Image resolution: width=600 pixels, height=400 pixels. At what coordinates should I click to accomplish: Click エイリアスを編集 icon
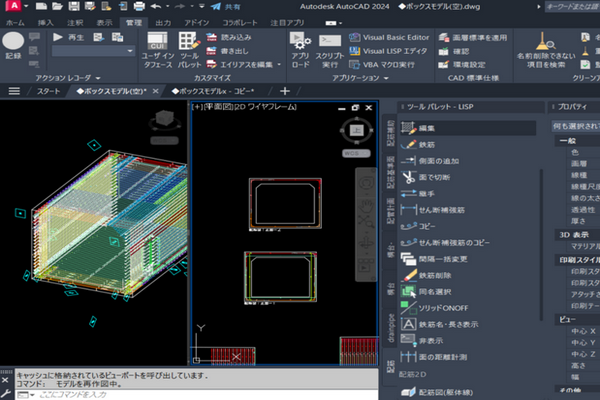pyautogui.click(x=212, y=64)
